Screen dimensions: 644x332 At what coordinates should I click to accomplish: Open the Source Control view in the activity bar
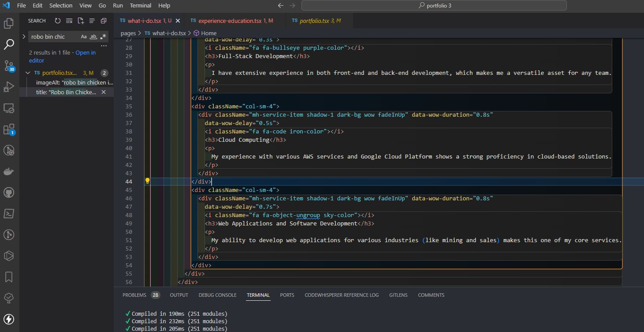click(x=9, y=66)
